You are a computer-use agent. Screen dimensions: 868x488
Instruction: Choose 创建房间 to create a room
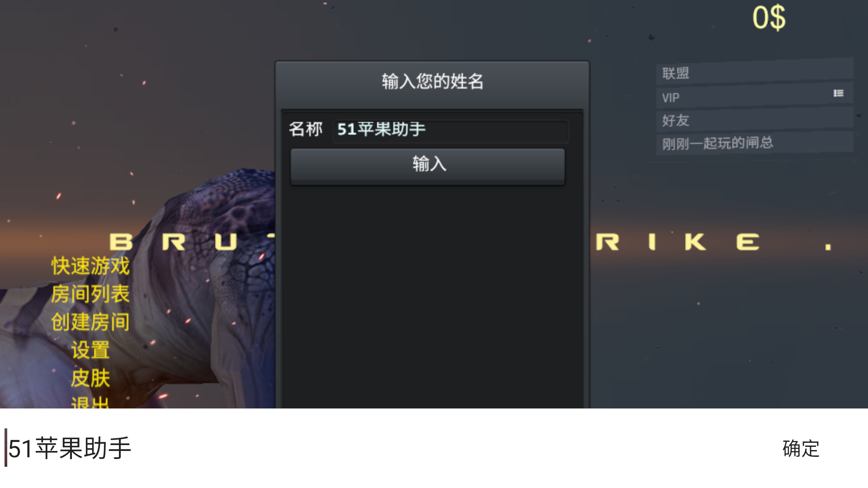pos(90,322)
